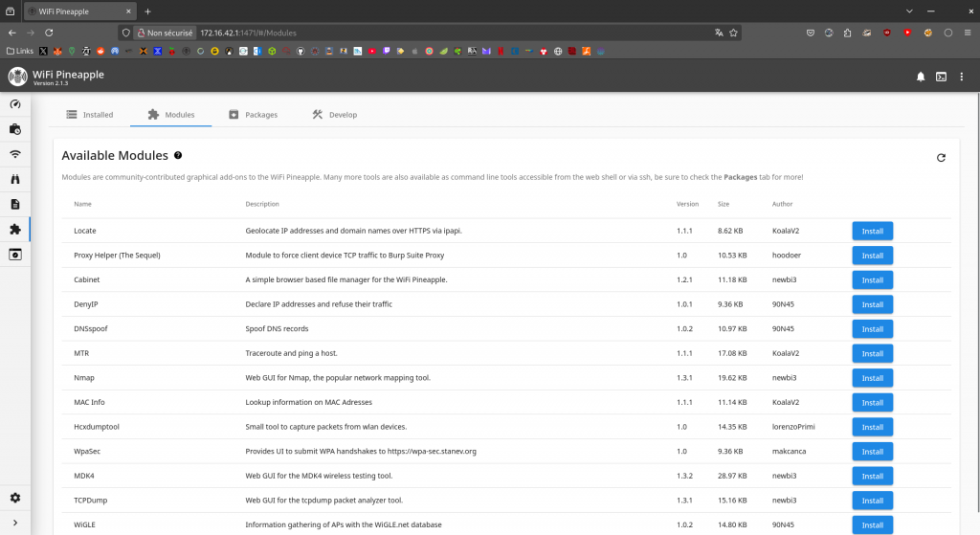The width and height of the screenshot is (980, 535).
Task: Click the Author column header
Action: click(782, 205)
